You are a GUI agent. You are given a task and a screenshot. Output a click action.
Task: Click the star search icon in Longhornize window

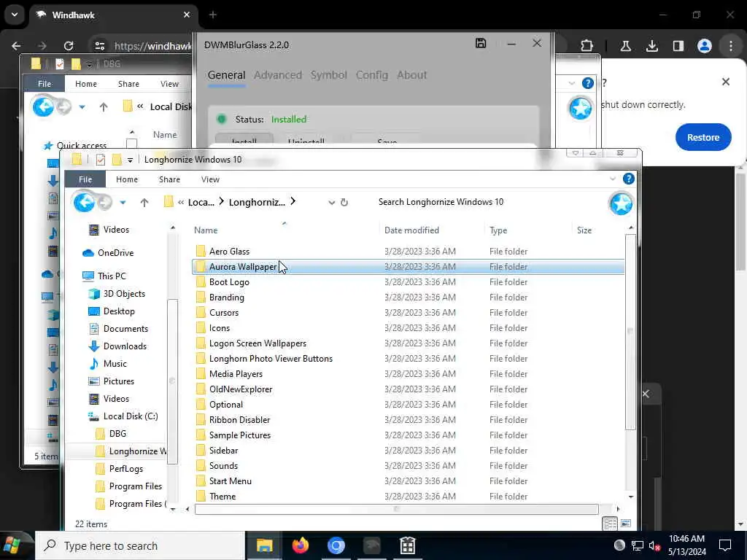pyautogui.click(x=622, y=204)
